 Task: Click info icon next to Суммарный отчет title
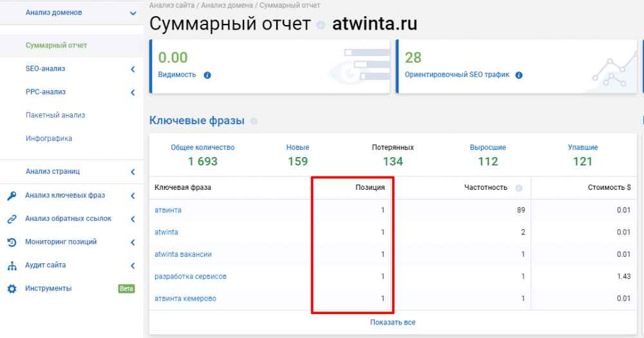coord(321,25)
